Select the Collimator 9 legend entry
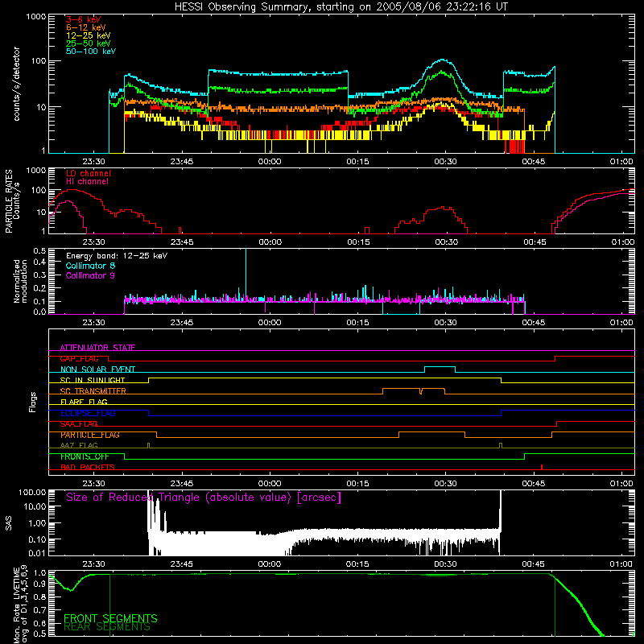The width and height of the screenshot is (644, 644). coord(90,275)
